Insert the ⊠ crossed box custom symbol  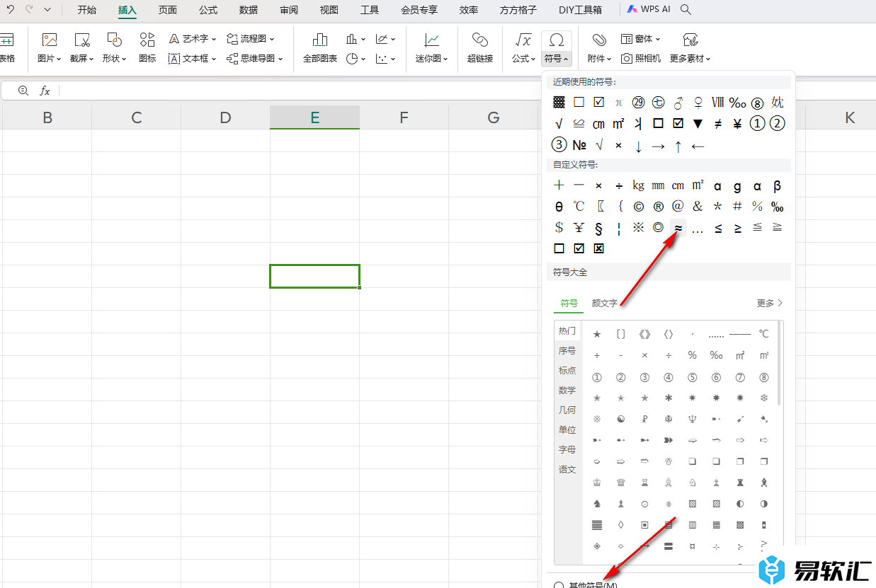[598, 248]
